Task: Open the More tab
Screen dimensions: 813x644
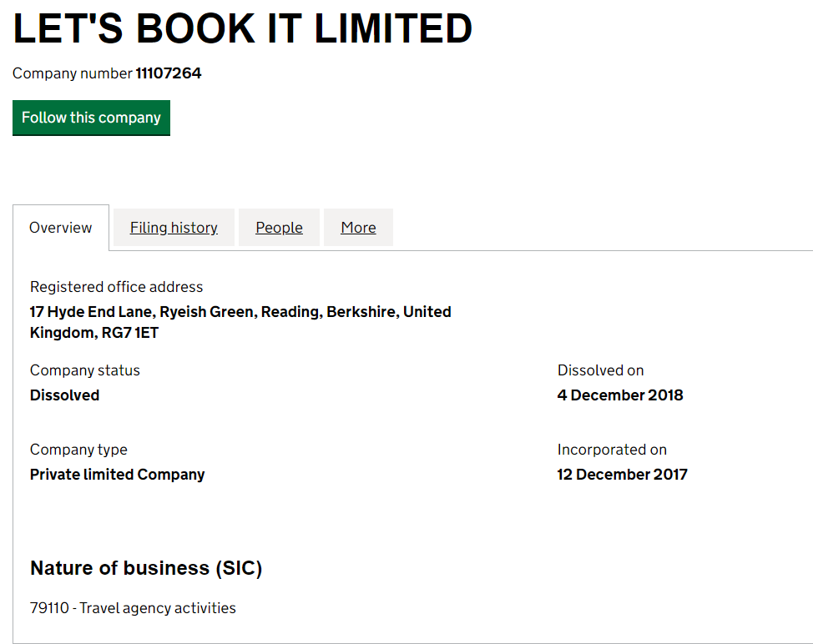Action: click(358, 228)
